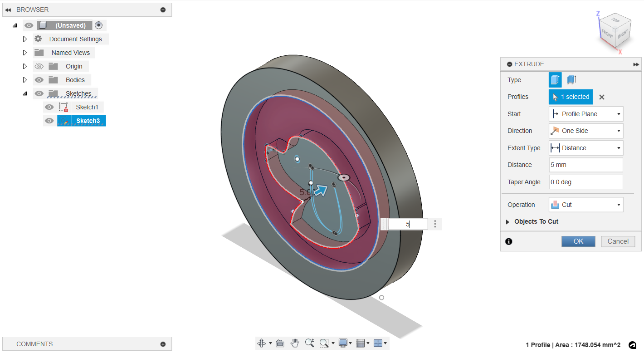Click the Profiles '1 selected' button
This screenshot has height=353, width=644.
(571, 97)
